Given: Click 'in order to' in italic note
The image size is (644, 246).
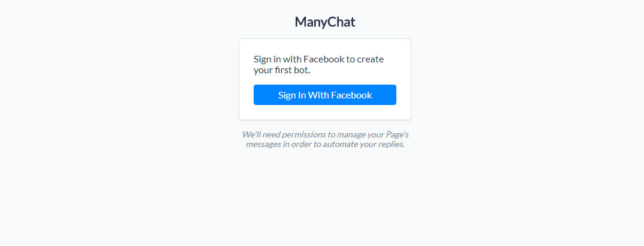Looking at the screenshot, I should 302,145.
